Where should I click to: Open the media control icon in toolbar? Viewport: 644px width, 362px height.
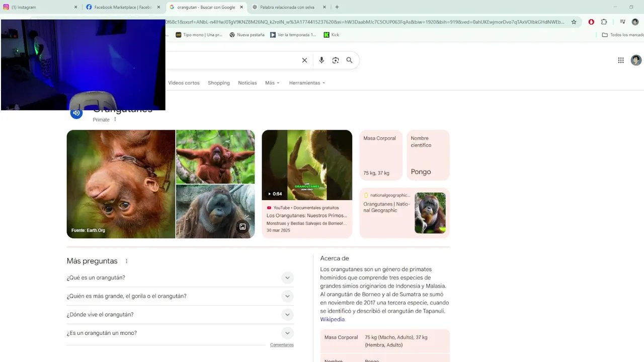click(622, 22)
